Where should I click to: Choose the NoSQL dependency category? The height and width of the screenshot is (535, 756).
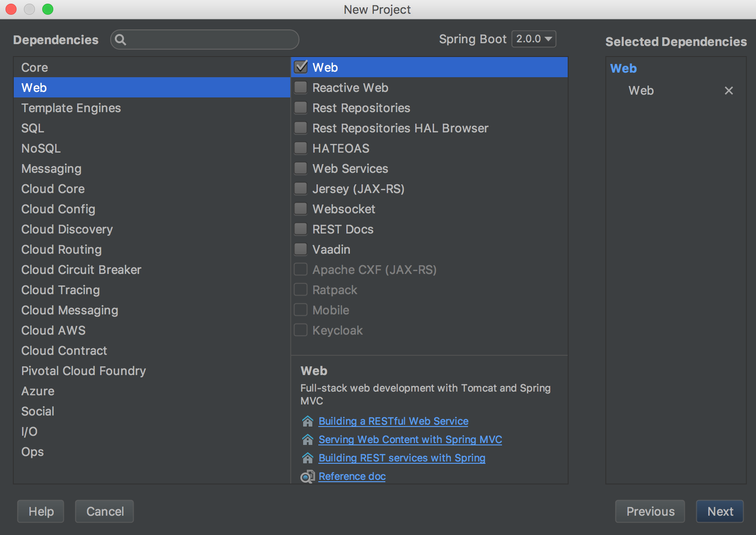coord(41,148)
